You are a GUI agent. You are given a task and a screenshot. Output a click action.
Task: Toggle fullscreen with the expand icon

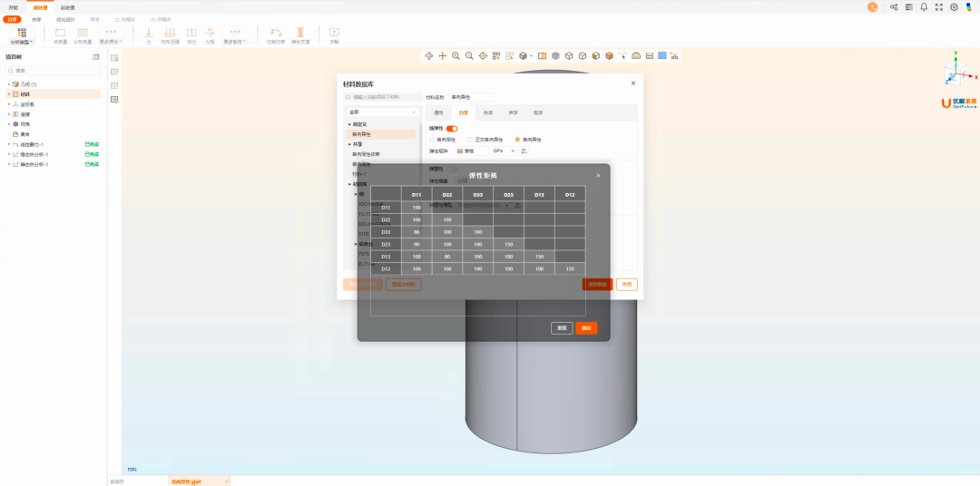pyautogui.click(x=939, y=7)
